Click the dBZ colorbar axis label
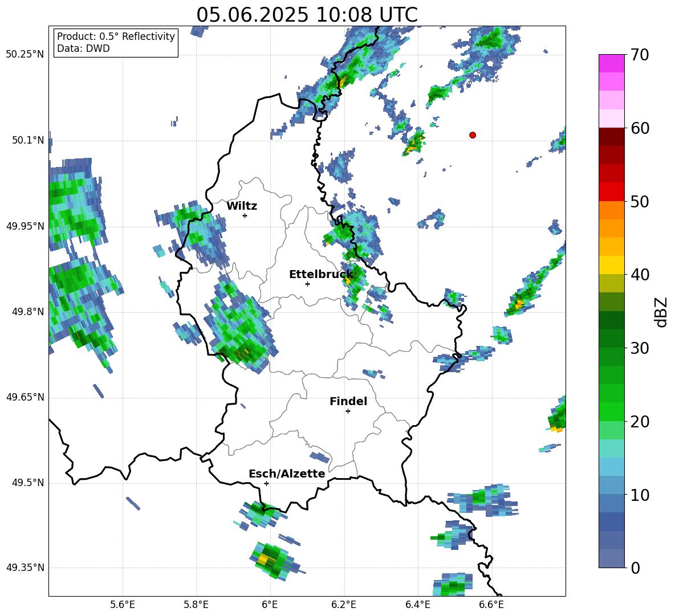Image resolution: width=675 pixels, height=616 pixels. pyautogui.click(x=661, y=312)
